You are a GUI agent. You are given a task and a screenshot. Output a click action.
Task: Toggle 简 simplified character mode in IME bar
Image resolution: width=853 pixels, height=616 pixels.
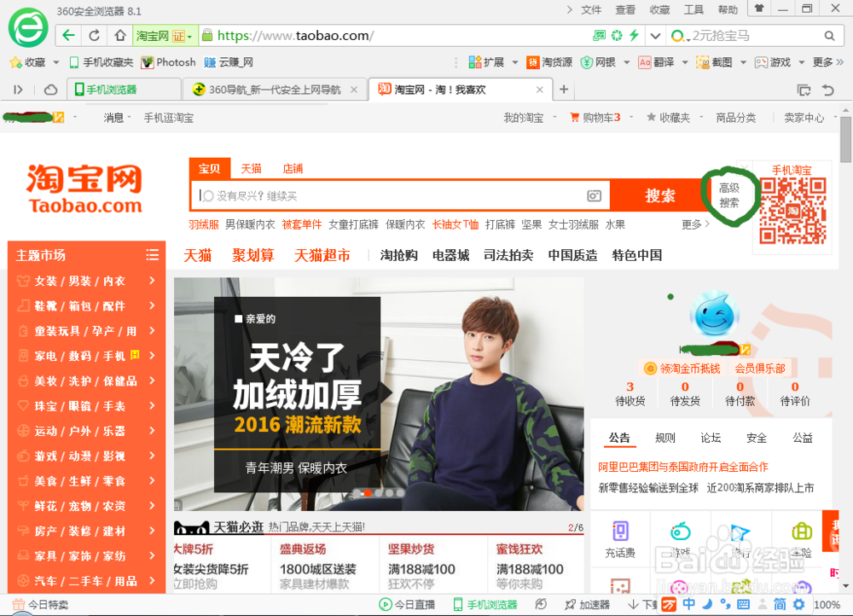[x=780, y=604]
